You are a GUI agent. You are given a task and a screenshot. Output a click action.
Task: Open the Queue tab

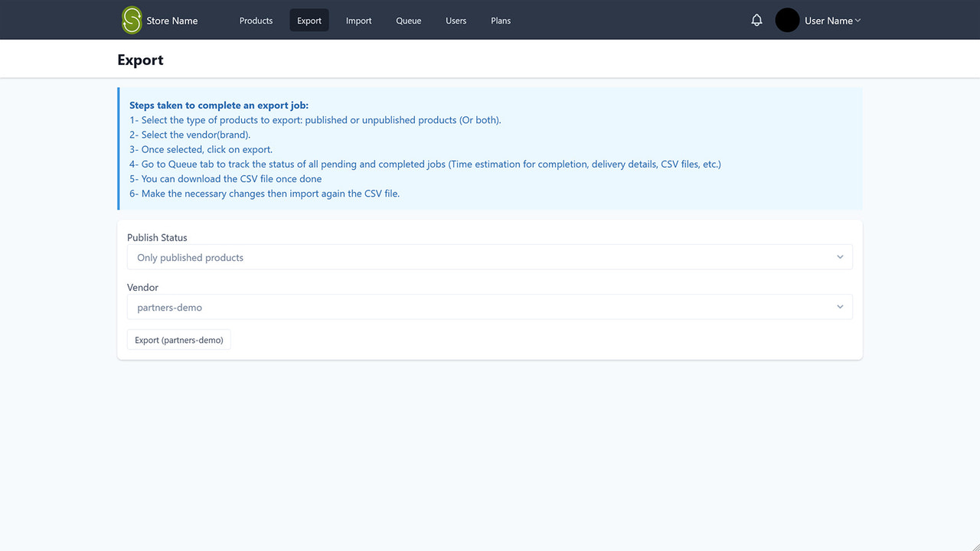(x=408, y=21)
